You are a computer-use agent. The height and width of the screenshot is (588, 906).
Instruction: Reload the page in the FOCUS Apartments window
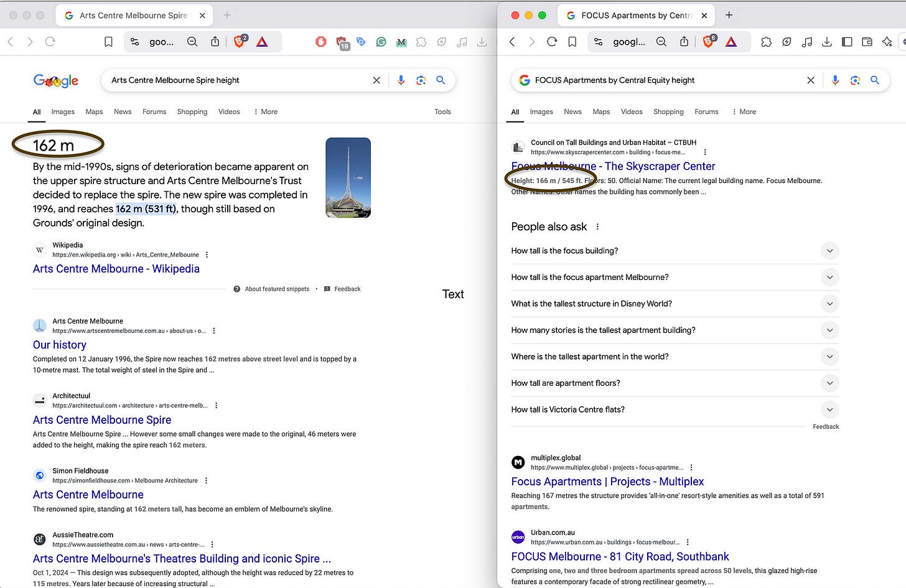pos(552,42)
